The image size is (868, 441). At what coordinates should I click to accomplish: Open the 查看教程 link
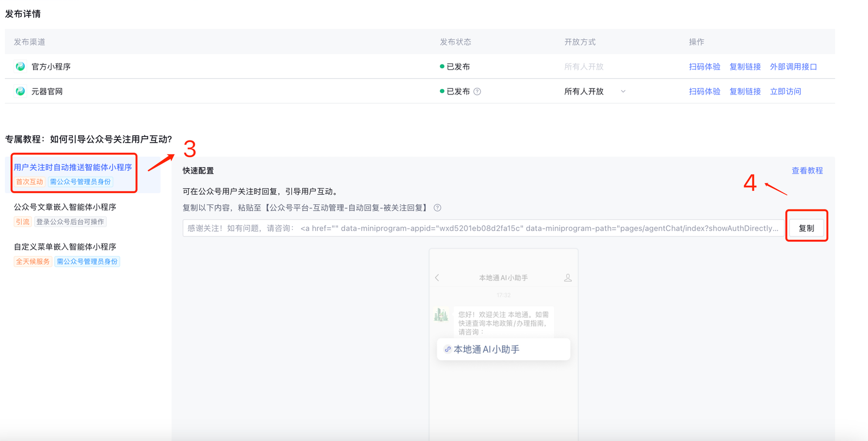coord(807,171)
